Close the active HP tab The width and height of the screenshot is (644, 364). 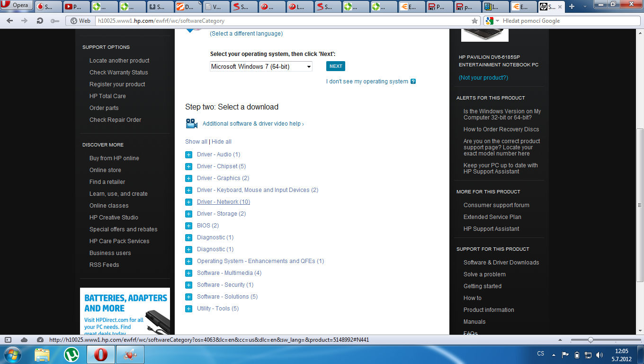(x=560, y=7)
